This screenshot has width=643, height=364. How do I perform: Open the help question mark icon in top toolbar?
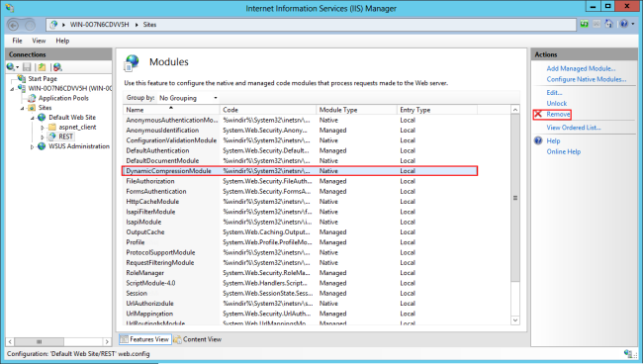(624, 24)
